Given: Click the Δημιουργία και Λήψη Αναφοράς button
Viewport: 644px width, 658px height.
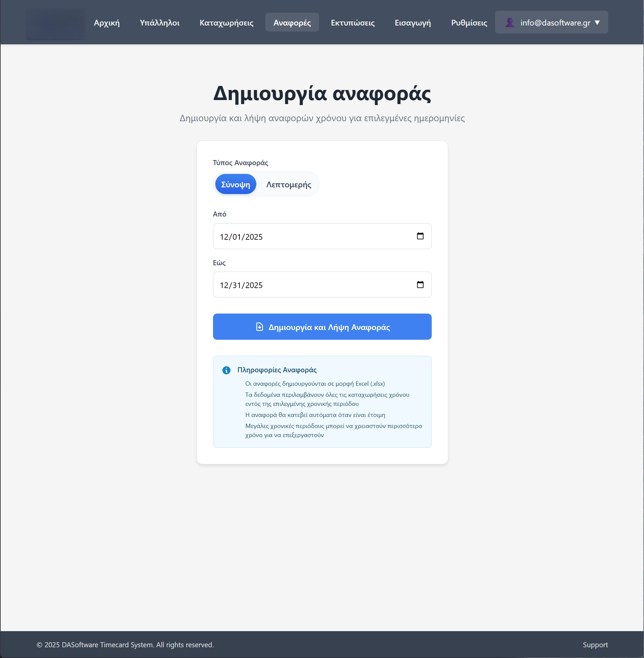Looking at the screenshot, I should [322, 327].
